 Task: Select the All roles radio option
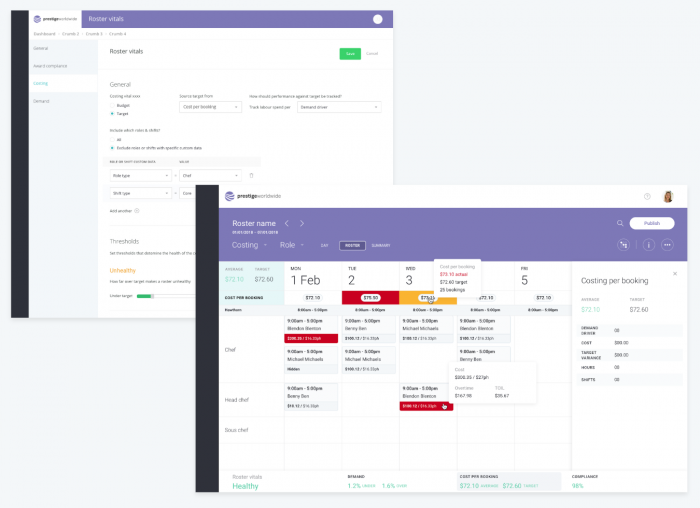112,139
